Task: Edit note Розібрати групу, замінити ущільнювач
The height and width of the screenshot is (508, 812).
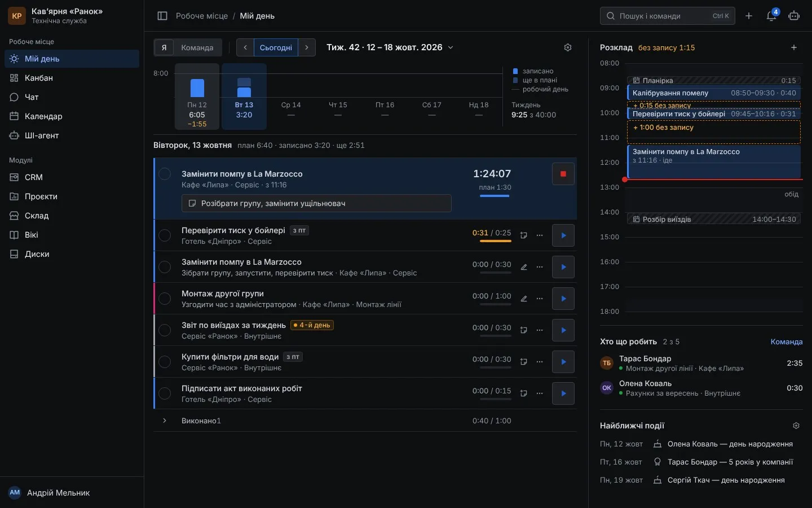Action: click(316, 203)
